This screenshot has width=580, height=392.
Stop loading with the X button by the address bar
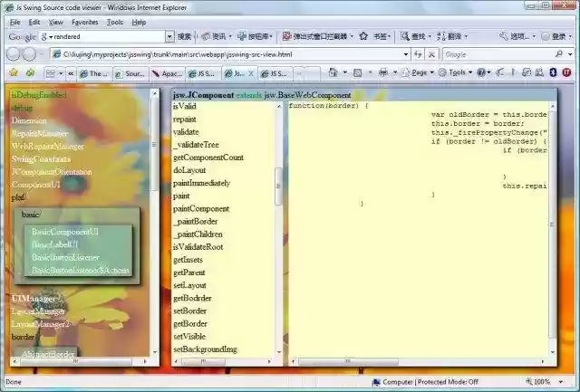[431, 54]
